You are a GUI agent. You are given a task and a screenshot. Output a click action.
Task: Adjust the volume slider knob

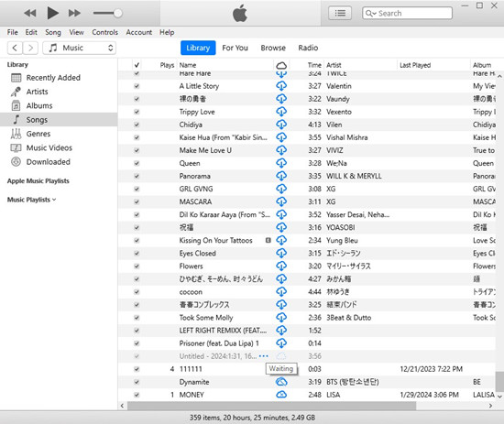coord(118,13)
